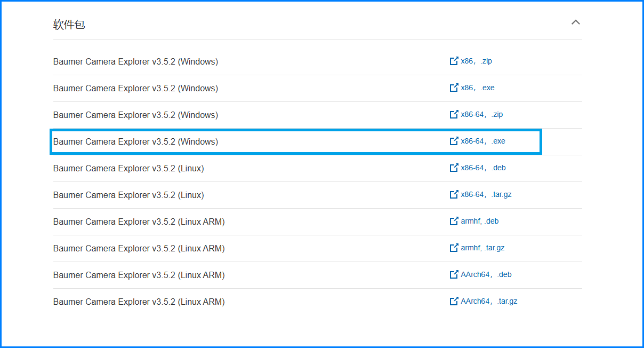Download the x86, .zip Windows package
The height and width of the screenshot is (348, 644).
477,61
